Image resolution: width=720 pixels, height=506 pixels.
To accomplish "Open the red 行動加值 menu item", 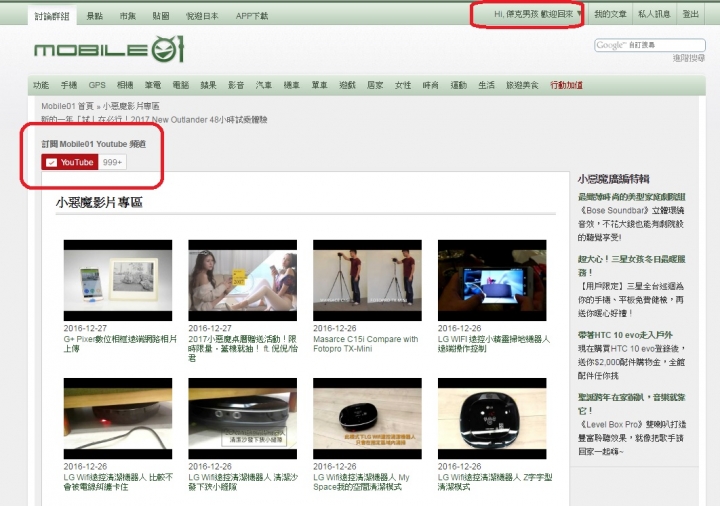I will [x=566, y=85].
